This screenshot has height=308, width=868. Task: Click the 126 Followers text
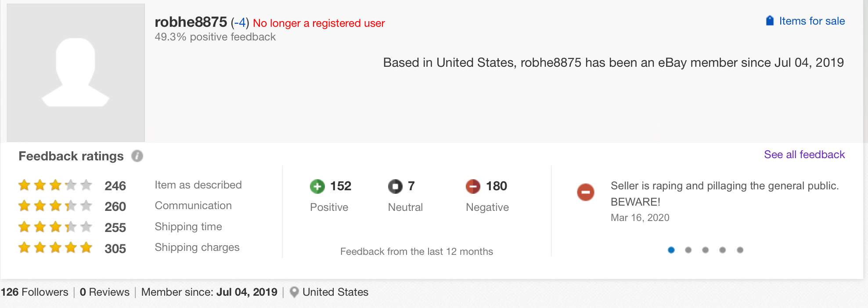[x=35, y=292]
